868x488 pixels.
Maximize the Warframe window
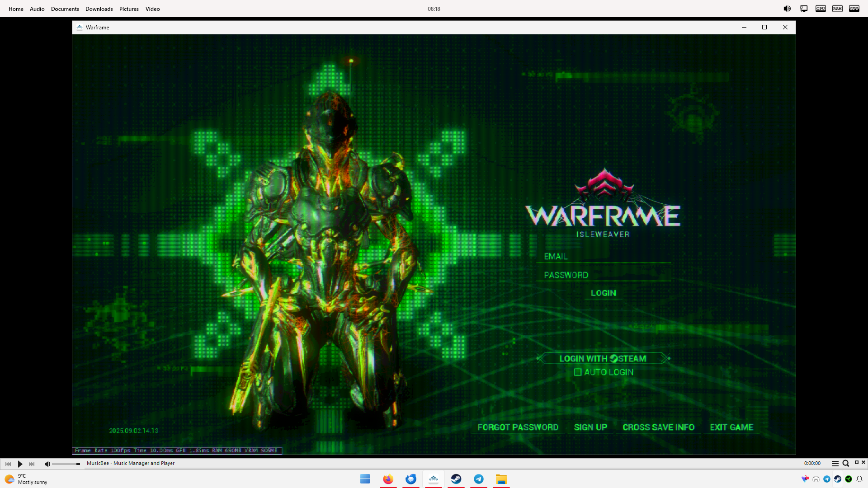[764, 27]
